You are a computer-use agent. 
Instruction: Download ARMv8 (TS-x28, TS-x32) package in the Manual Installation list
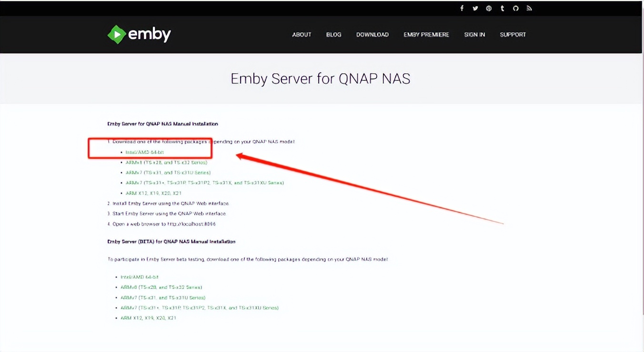pyautogui.click(x=166, y=163)
